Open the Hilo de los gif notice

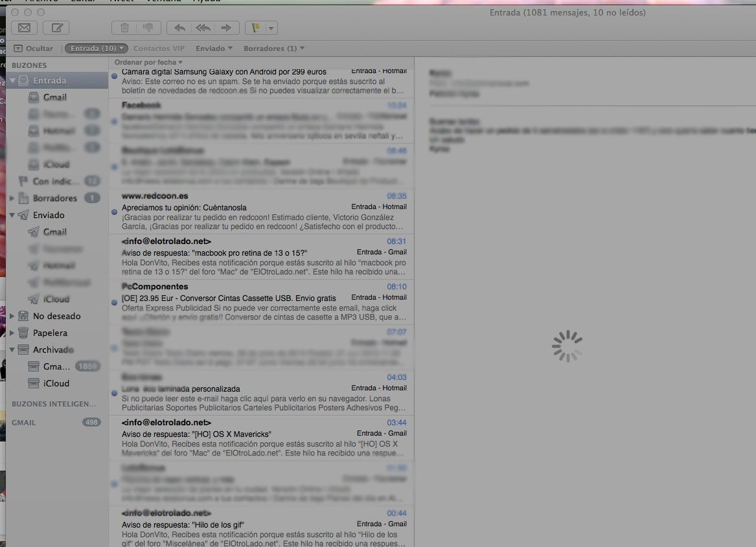[261, 528]
